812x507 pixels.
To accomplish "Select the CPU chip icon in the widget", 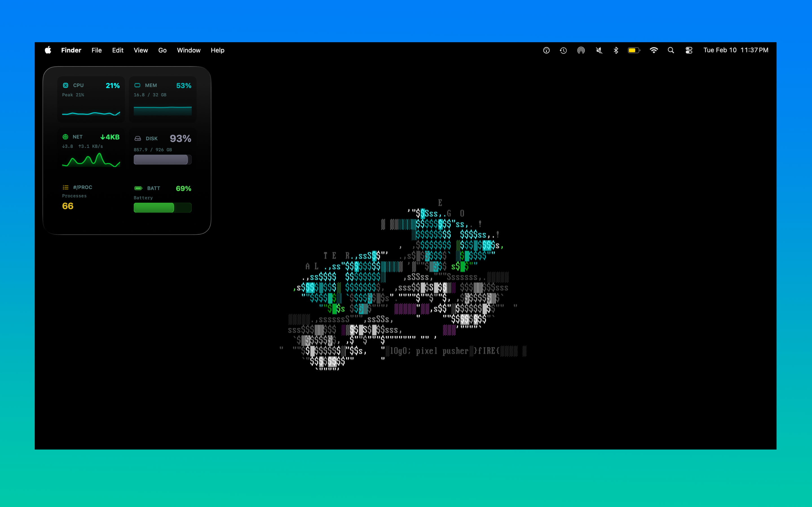I will click(x=66, y=86).
